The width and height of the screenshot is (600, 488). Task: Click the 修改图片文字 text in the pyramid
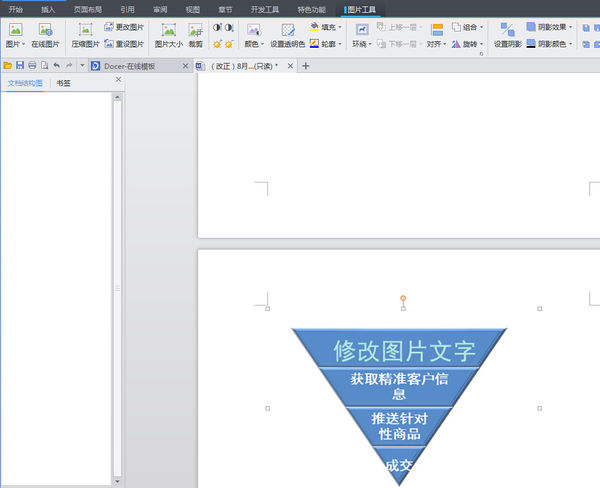(405, 351)
